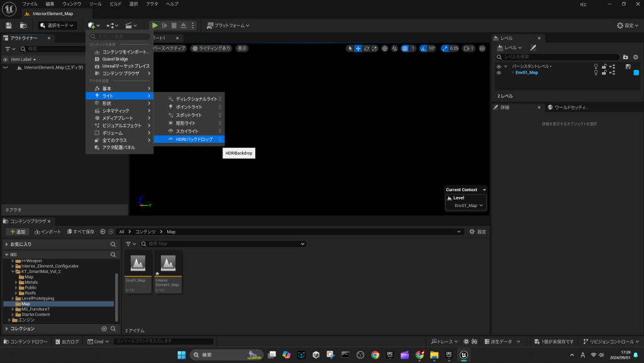Select HDRIバックドロップ from the light submenu
The height and width of the screenshot is (363, 644).
click(x=194, y=139)
